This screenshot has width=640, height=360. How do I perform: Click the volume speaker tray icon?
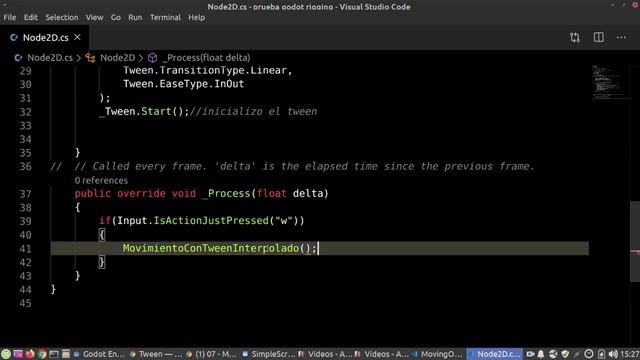[613, 354]
